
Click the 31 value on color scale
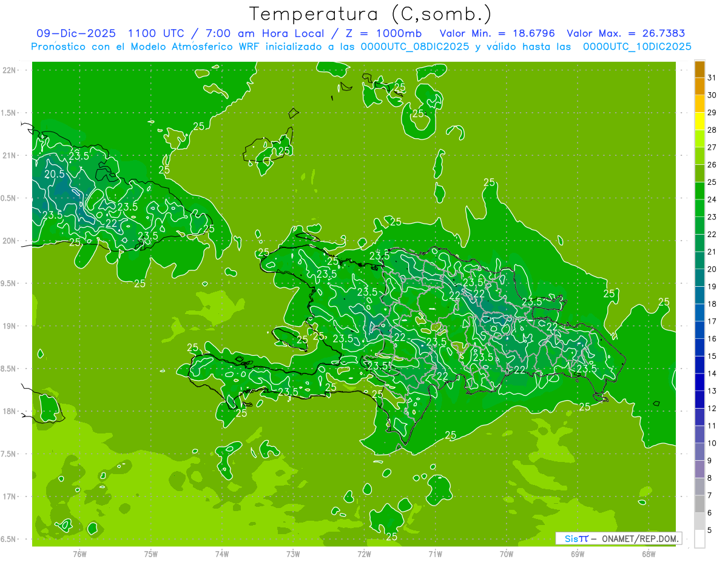pyautogui.click(x=712, y=78)
